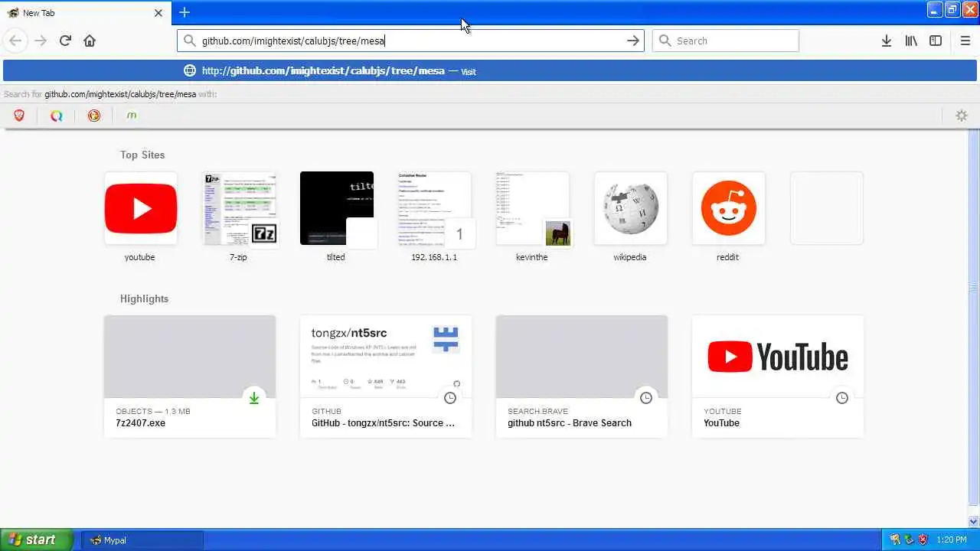The height and width of the screenshot is (551, 980).
Task: Open the home page icon
Action: click(90, 41)
